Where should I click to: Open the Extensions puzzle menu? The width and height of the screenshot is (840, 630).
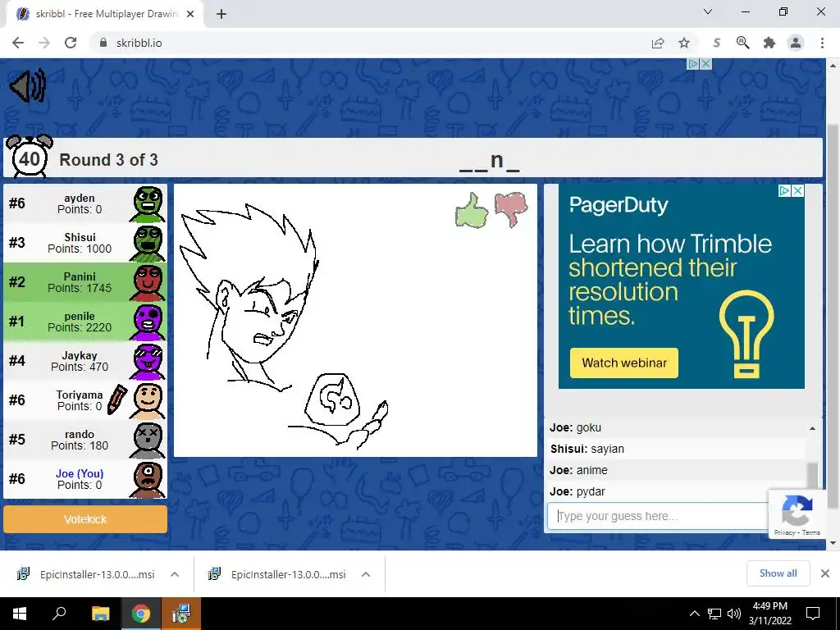(x=769, y=43)
